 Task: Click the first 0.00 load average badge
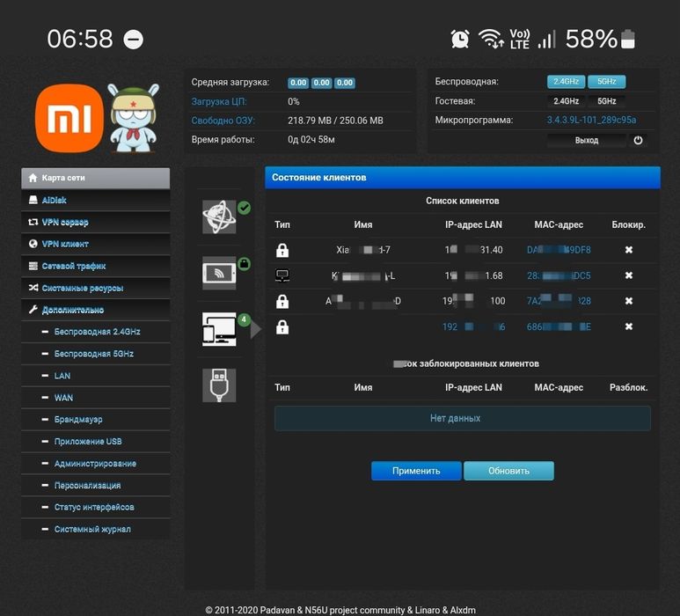pyautogui.click(x=298, y=83)
